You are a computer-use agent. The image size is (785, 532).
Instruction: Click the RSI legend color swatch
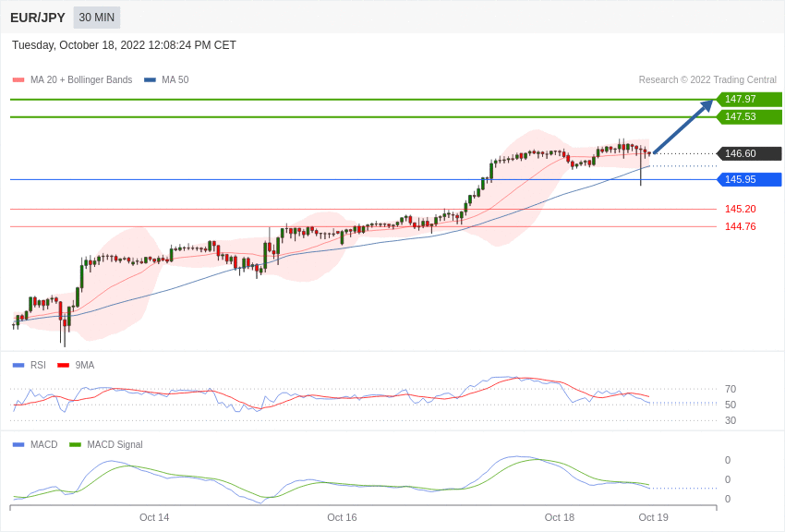click(18, 366)
